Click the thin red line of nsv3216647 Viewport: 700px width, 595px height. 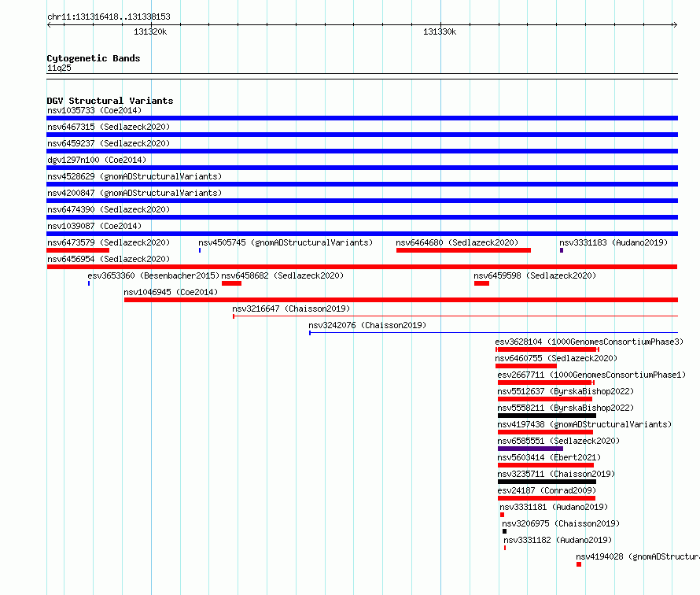pyautogui.click(x=455, y=316)
